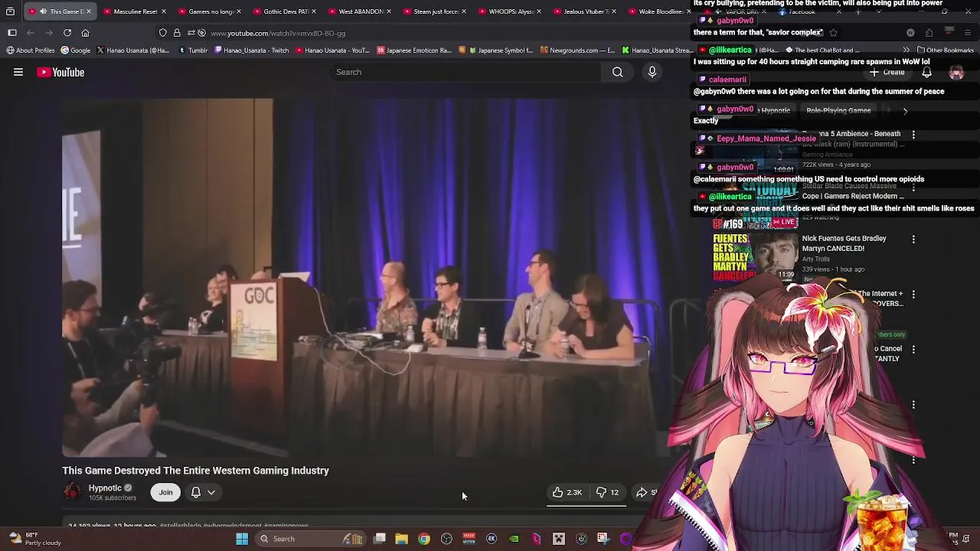
Task: Open Google Chrome from the taskbar
Action: point(424,539)
